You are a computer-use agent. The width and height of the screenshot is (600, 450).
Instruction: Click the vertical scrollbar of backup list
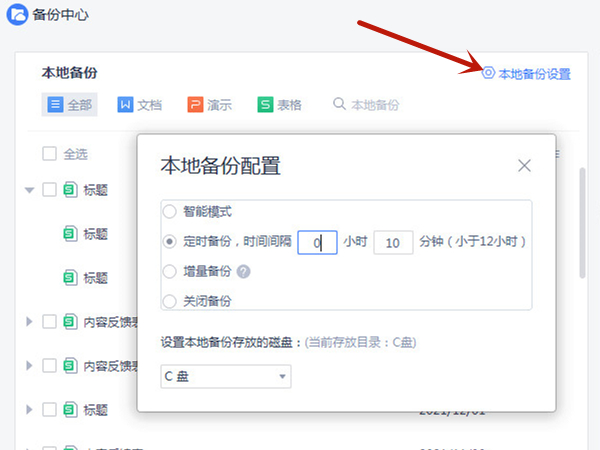pyautogui.click(x=583, y=220)
